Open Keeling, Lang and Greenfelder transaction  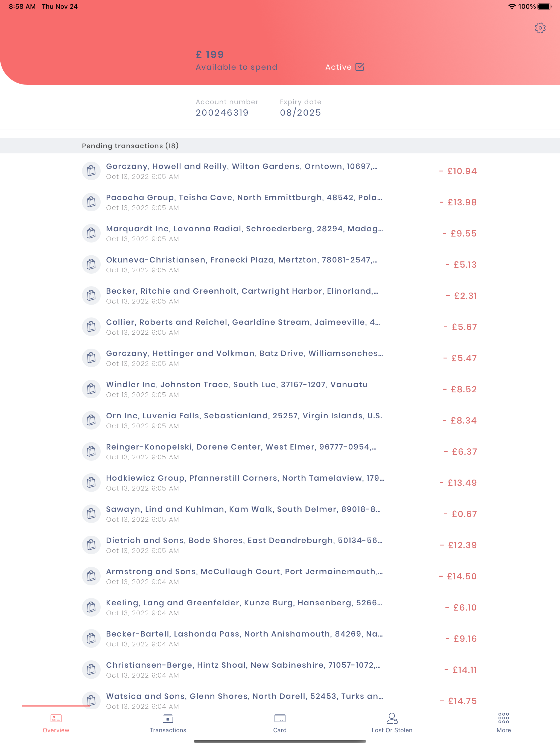coord(280,607)
